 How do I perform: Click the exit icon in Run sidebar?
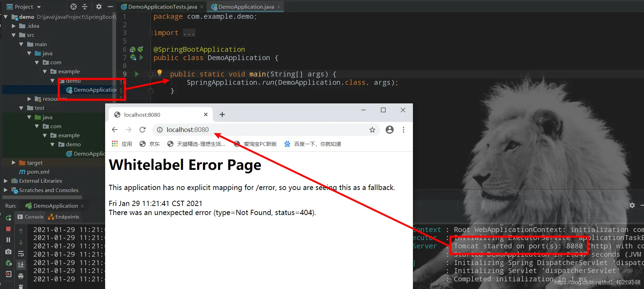(x=8, y=274)
